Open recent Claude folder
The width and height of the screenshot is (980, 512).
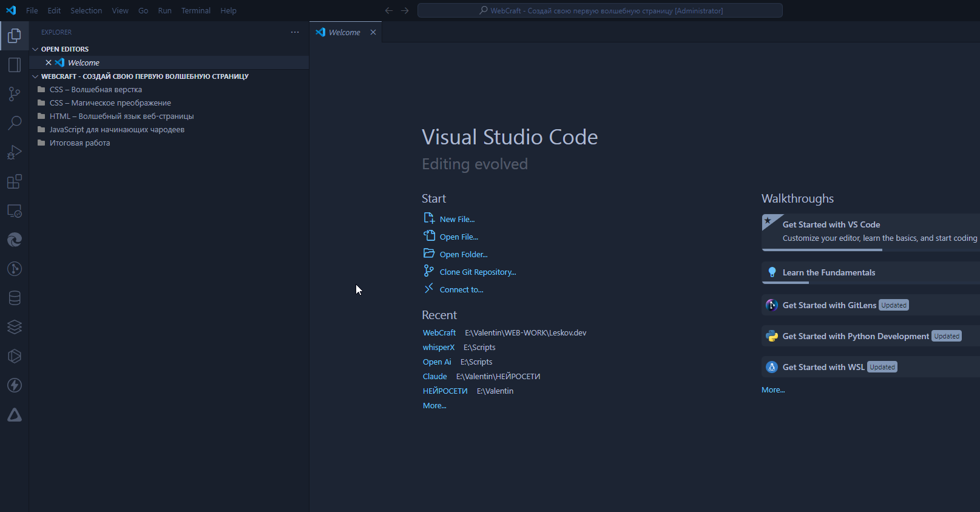click(435, 376)
